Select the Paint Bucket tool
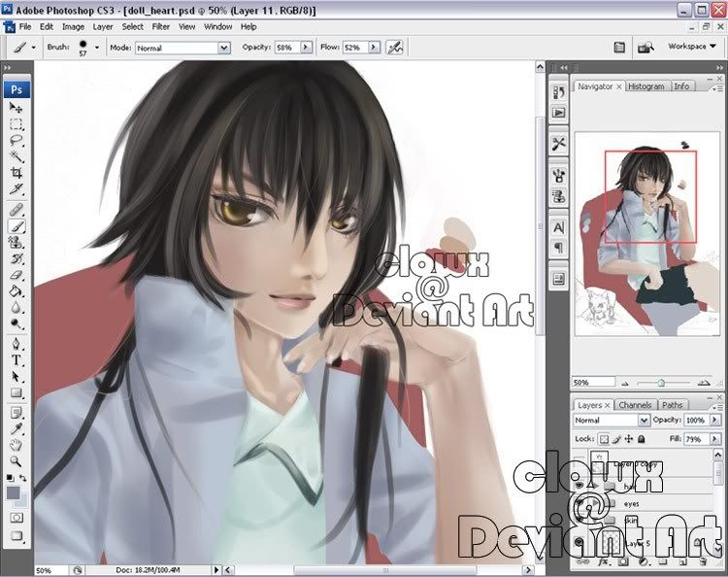Screen dimensions: 728x577 pos(17,291)
